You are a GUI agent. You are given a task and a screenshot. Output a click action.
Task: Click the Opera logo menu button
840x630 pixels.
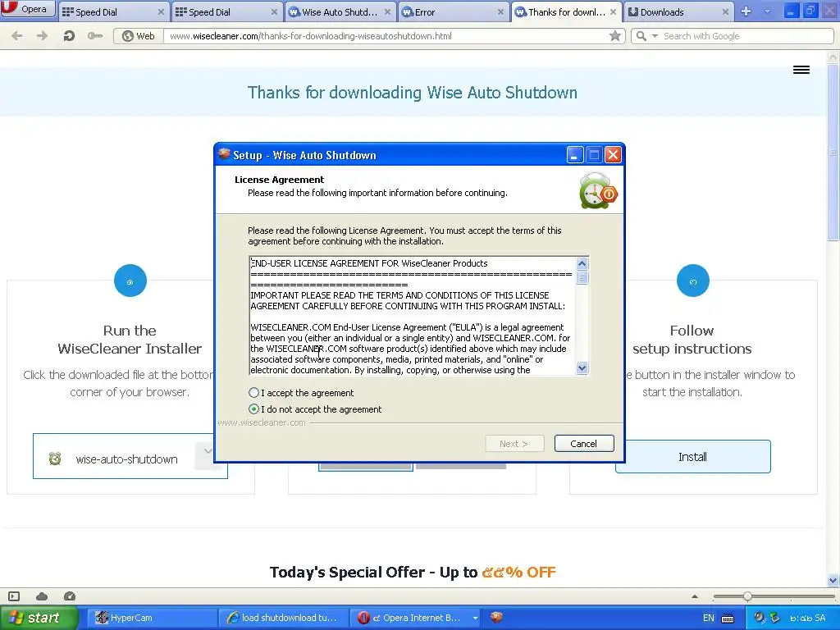[28, 9]
